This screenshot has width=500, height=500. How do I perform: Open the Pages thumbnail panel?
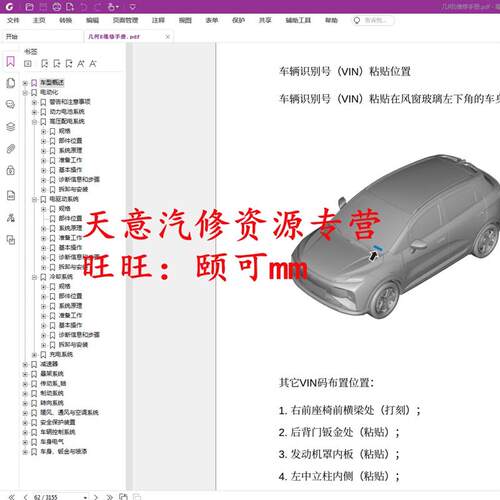[x=11, y=83]
